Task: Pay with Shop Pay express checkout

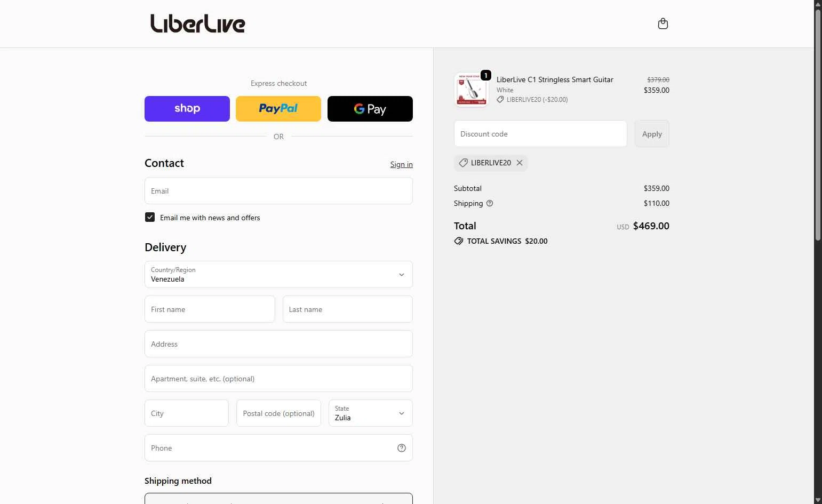Action: tap(187, 109)
